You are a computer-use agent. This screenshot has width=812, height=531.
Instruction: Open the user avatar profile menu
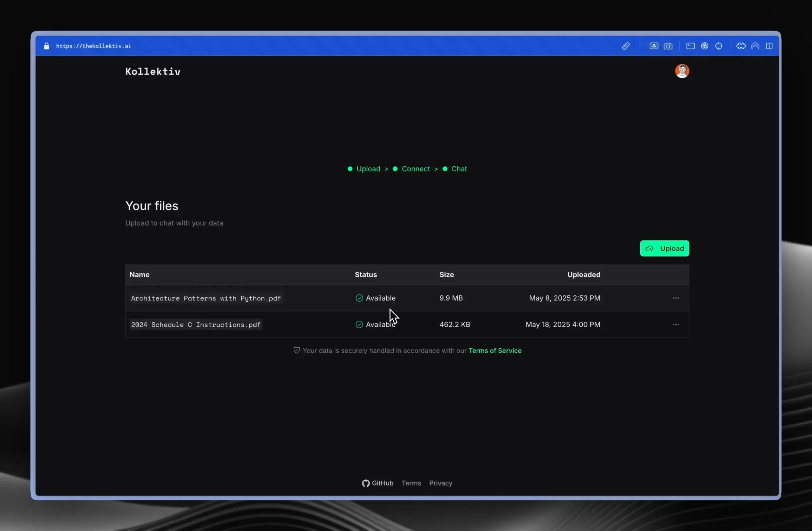point(682,71)
